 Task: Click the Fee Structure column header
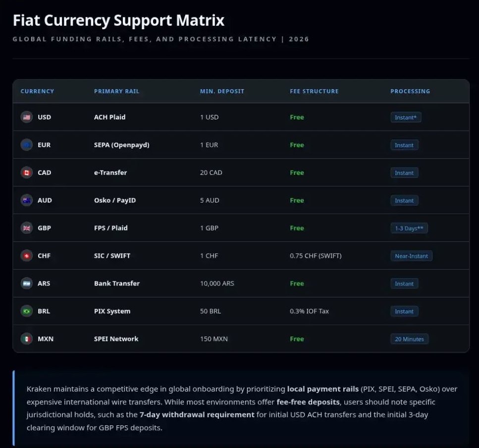point(314,91)
